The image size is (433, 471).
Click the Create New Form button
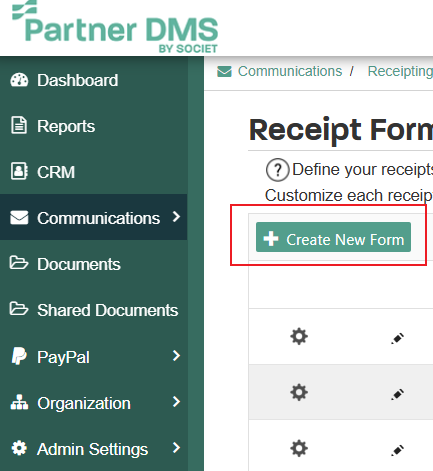[333, 237]
